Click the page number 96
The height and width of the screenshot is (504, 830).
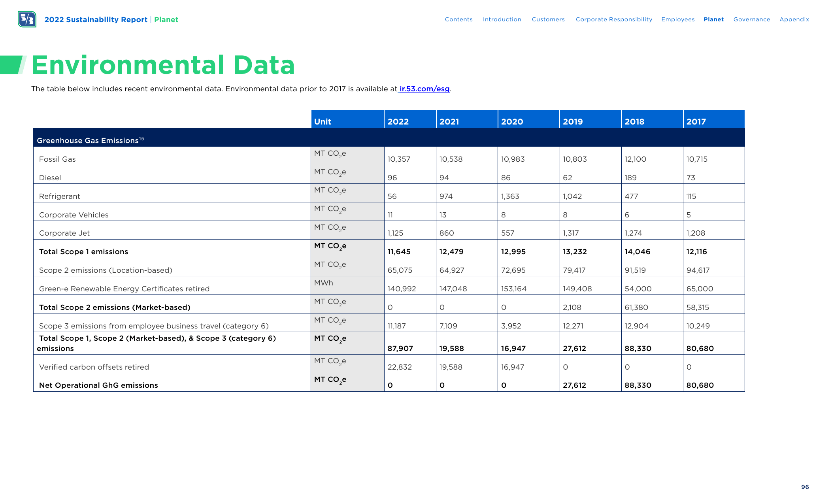[x=805, y=487]
